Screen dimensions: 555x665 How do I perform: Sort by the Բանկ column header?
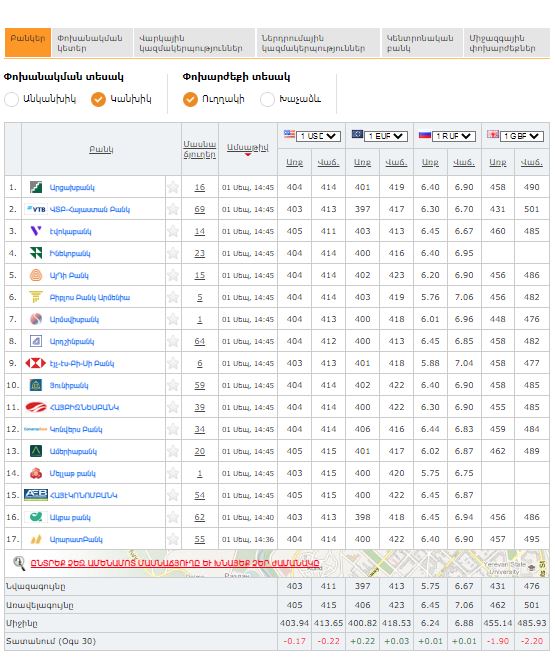[101, 149]
